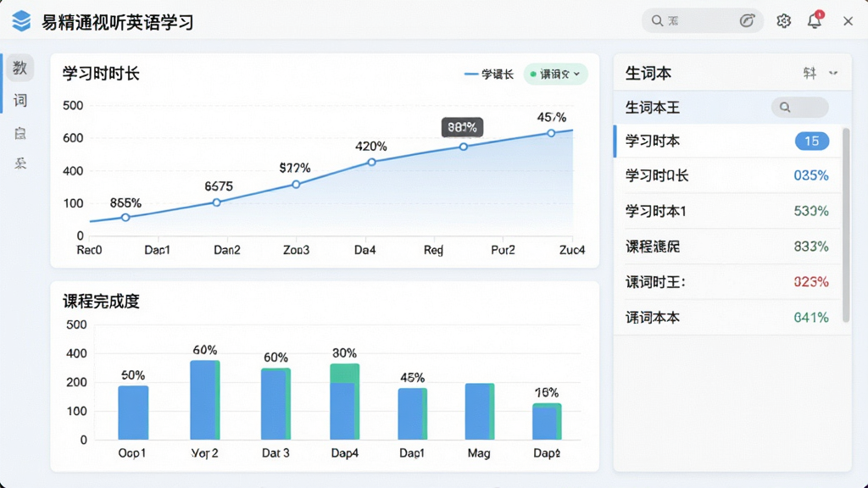Open the 词 item in the left sidebar
868x488 pixels.
click(x=20, y=100)
